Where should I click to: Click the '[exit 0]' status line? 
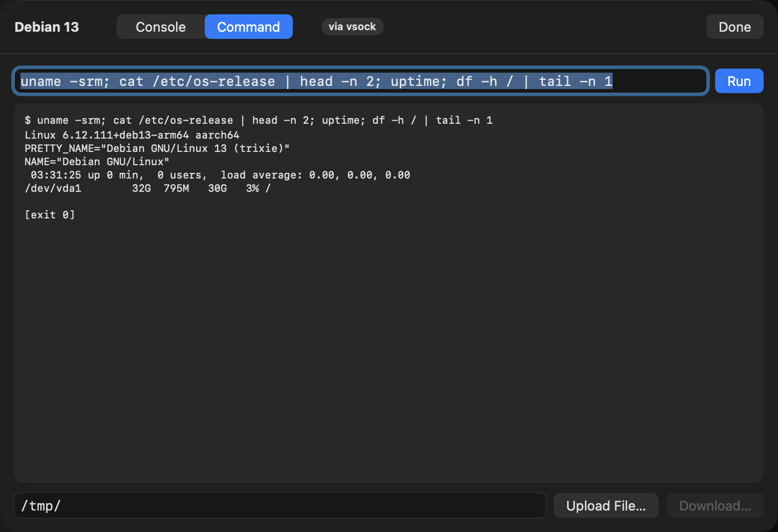(x=50, y=215)
